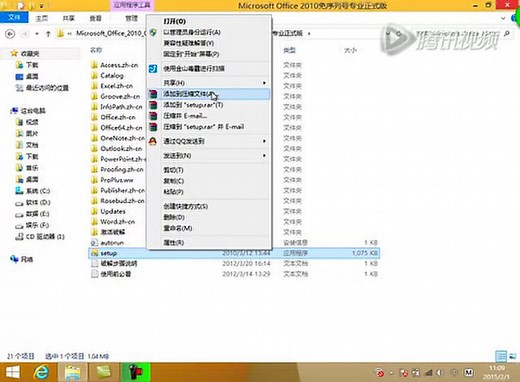
Task: Open 属性(R) from context menu
Action: [x=208, y=243]
